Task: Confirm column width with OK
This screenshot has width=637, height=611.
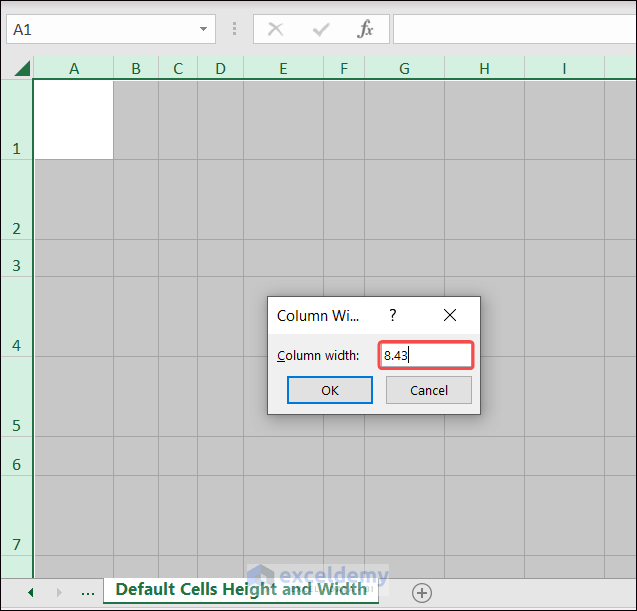Action: [x=329, y=390]
